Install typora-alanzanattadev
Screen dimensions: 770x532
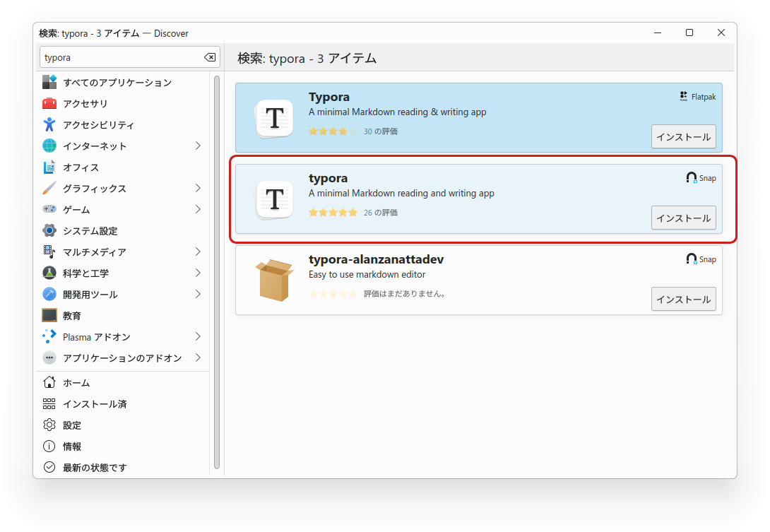click(x=684, y=299)
